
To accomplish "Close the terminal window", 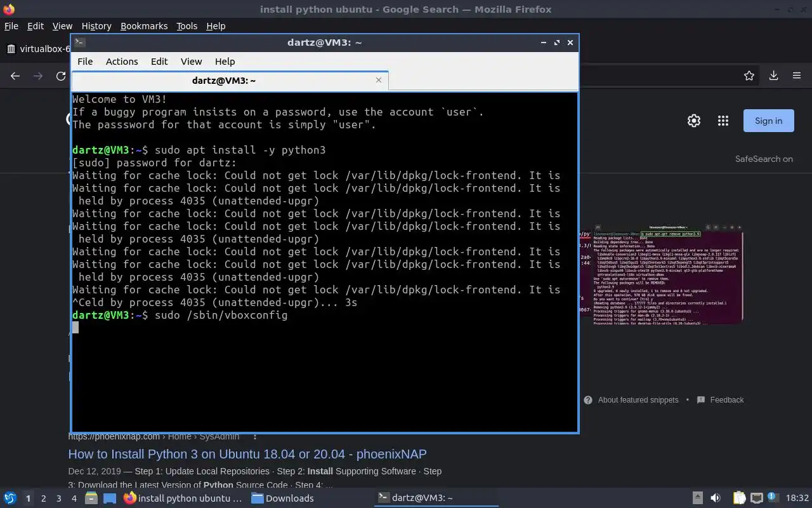I will pos(570,43).
